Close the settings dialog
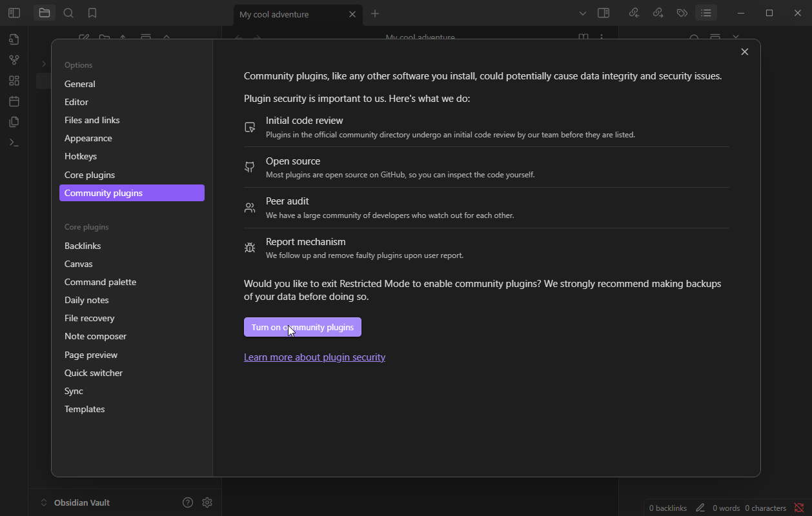The height and width of the screenshot is (516, 812). point(745,52)
